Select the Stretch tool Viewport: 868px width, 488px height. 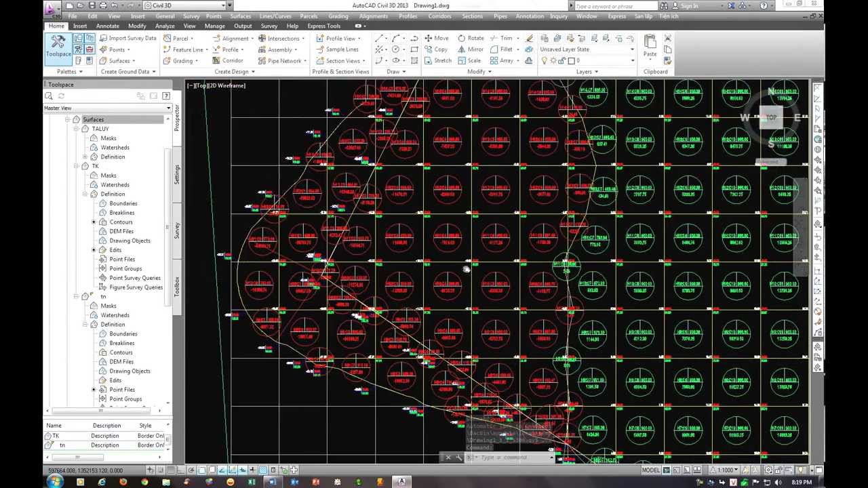[438, 61]
